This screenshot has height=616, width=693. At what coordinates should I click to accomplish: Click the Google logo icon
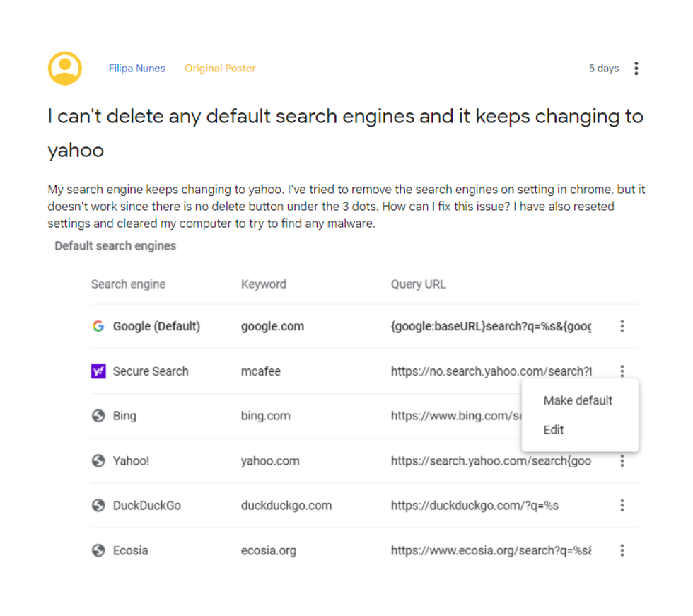tap(98, 326)
